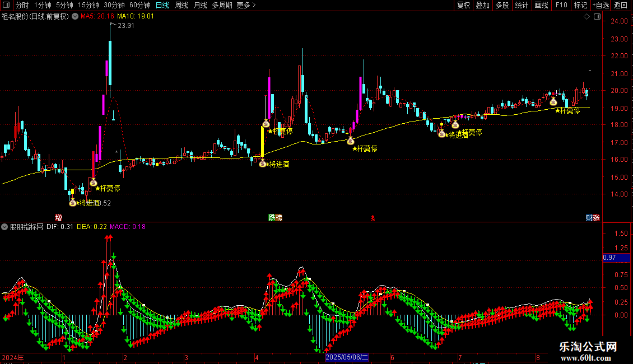Viewport: 633px width, 364px height.
Task: Open the 多周期 multi-period view
Action: 222,5
